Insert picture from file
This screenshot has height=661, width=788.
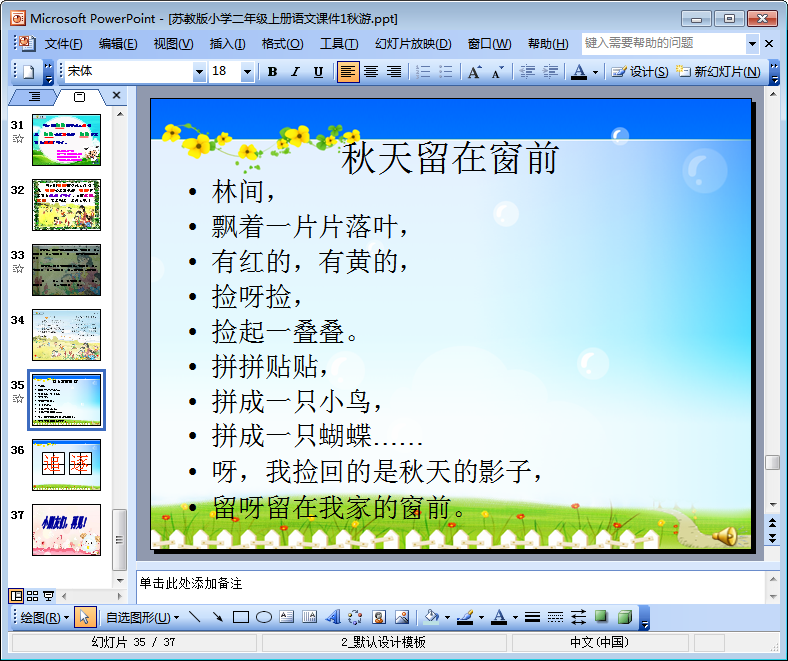tap(402, 617)
